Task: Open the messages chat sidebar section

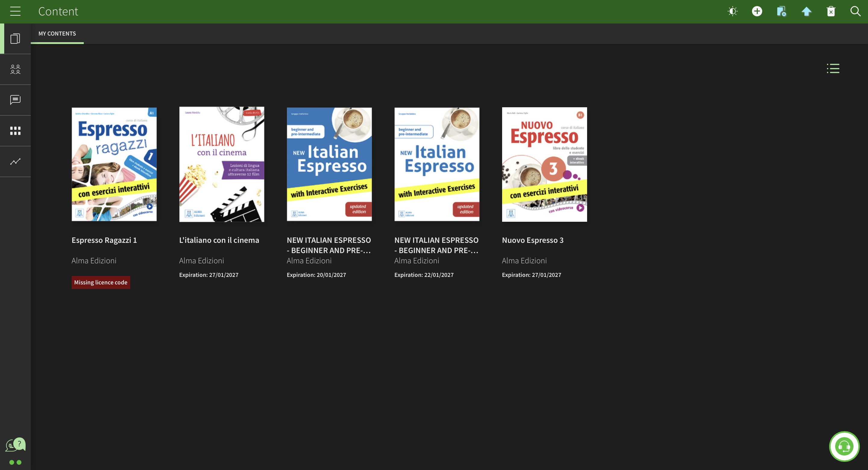Action: point(15,100)
